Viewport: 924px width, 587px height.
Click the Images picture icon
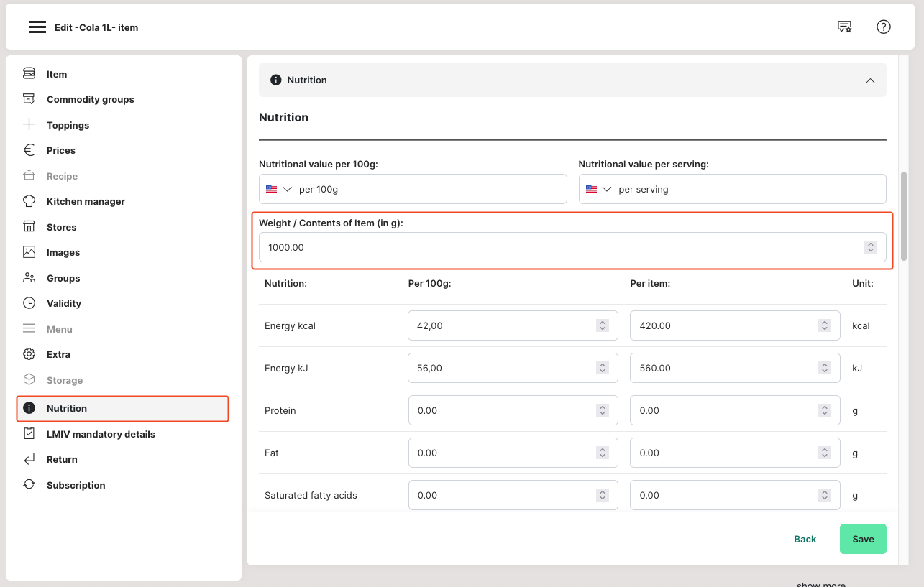click(x=29, y=252)
